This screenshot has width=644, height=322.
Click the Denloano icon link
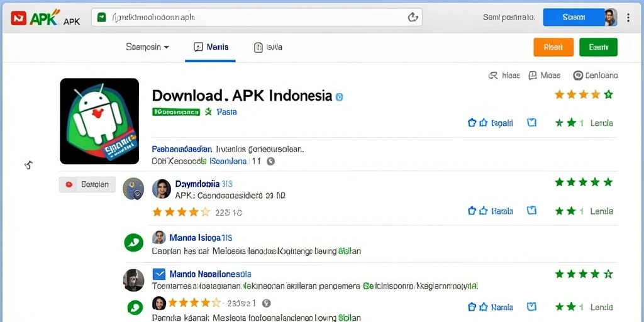(595, 75)
